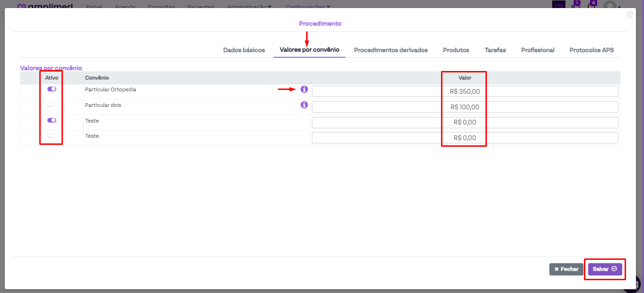Open the messages icon with badge 2
This screenshot has height=293, width=644.
[x=576, y=5]
